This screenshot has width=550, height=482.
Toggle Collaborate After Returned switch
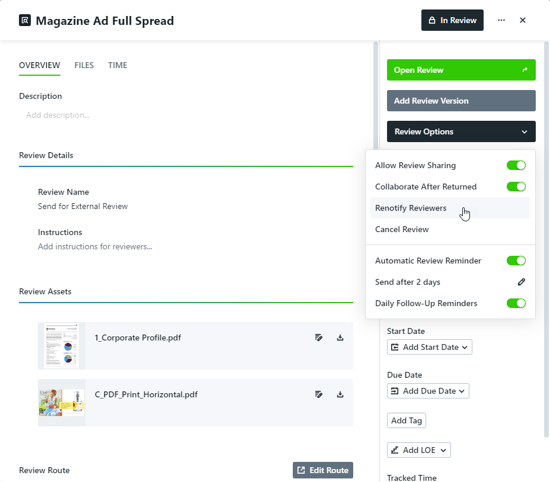click(516, 187)
